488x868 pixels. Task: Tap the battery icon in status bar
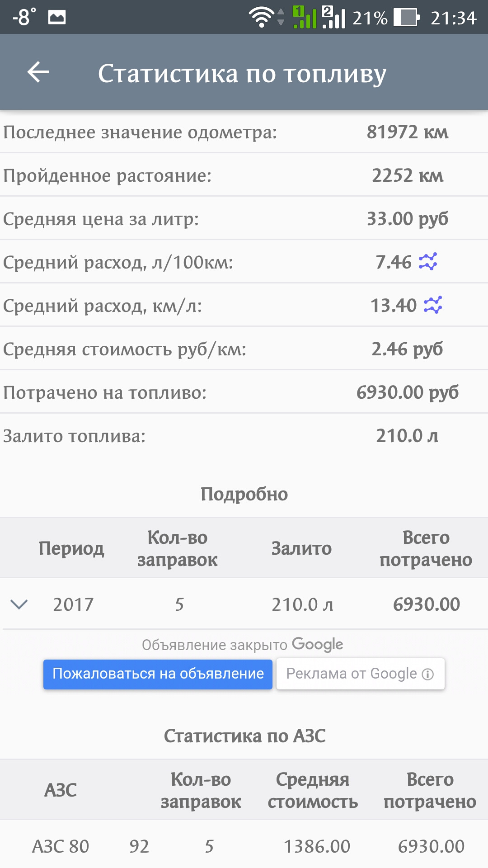point(406,18)
